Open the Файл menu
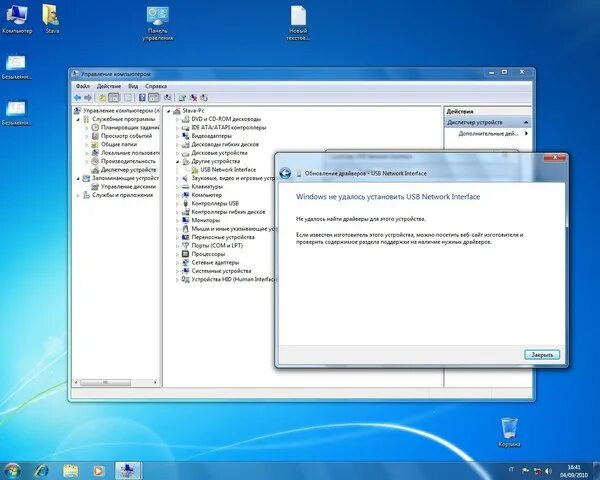Viewport: 600px width, 480px height. [x=83, y=86]
